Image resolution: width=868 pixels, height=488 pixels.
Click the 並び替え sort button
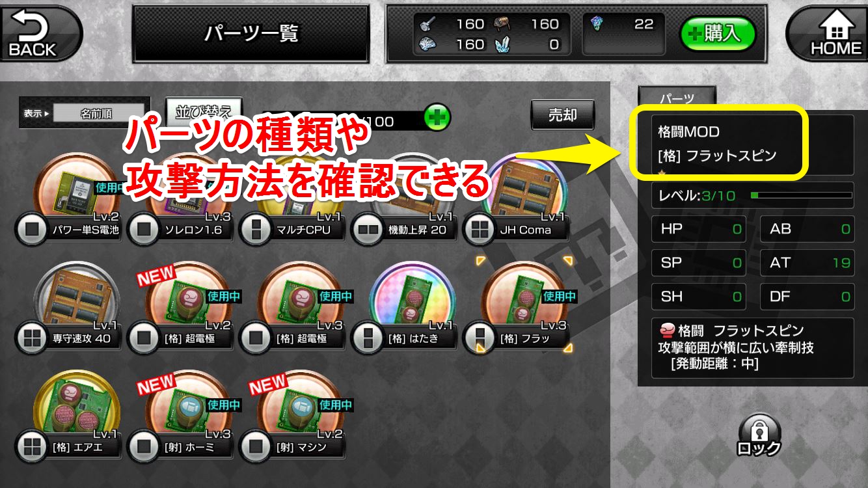(203, 112)
